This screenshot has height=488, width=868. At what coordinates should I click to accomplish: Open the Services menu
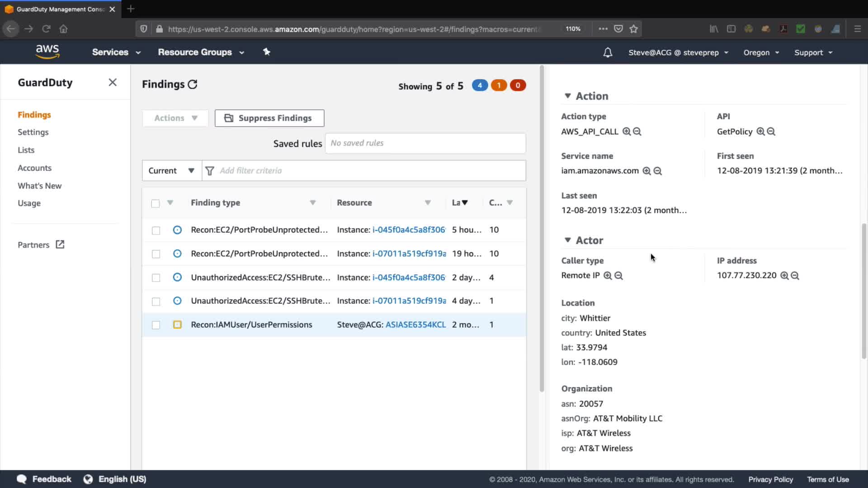(x=116, y=52)
